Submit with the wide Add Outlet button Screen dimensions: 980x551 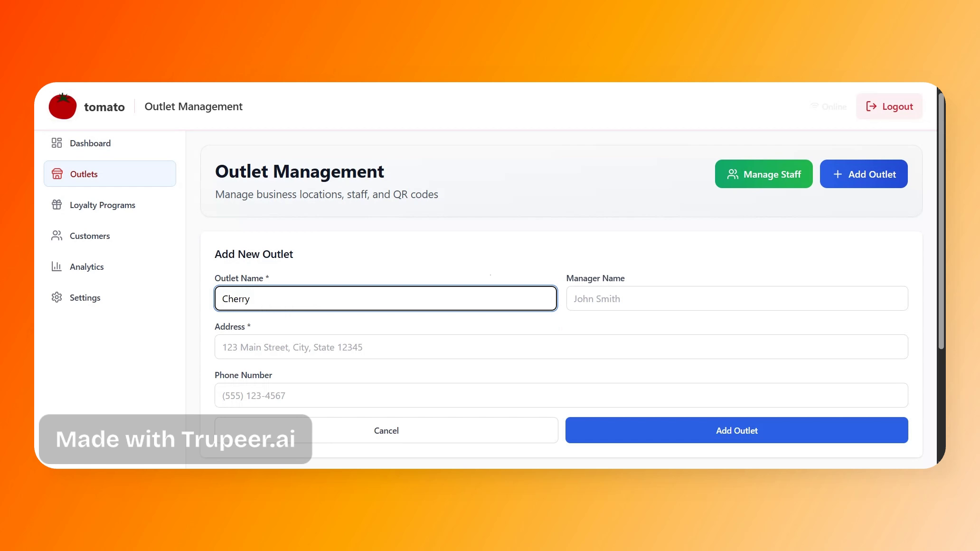[736, 430]
